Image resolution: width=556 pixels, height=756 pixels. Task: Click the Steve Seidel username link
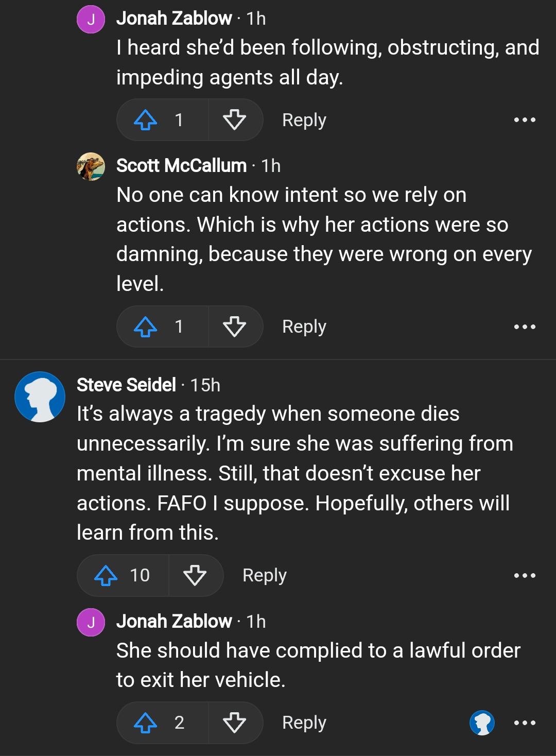pyautogui.click(x=126, y=385)
